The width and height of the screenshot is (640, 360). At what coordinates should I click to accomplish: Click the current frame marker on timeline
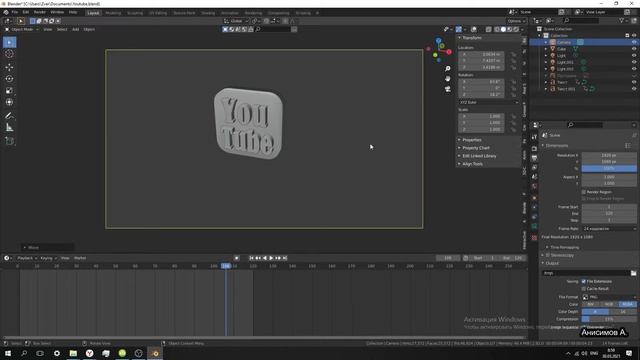coord(226,266)
